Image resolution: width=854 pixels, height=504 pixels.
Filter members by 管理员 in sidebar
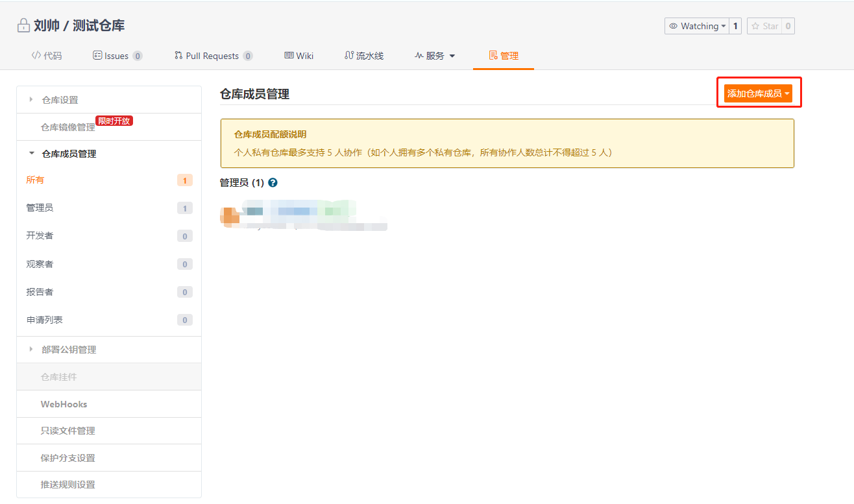point(109,208)
